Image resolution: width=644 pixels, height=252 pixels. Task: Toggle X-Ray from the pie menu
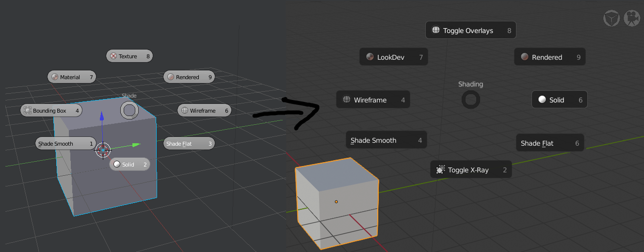471,169
